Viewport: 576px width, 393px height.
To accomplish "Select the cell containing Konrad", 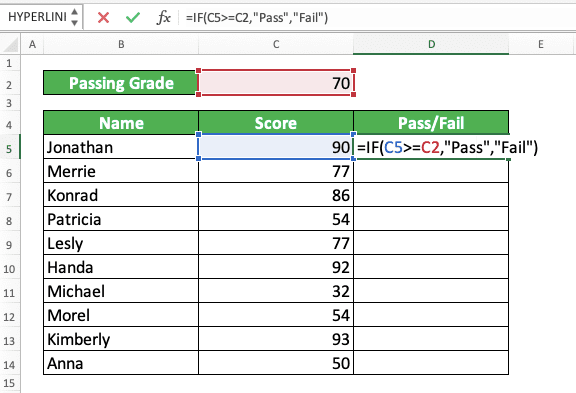I will (x=121, y=195).
